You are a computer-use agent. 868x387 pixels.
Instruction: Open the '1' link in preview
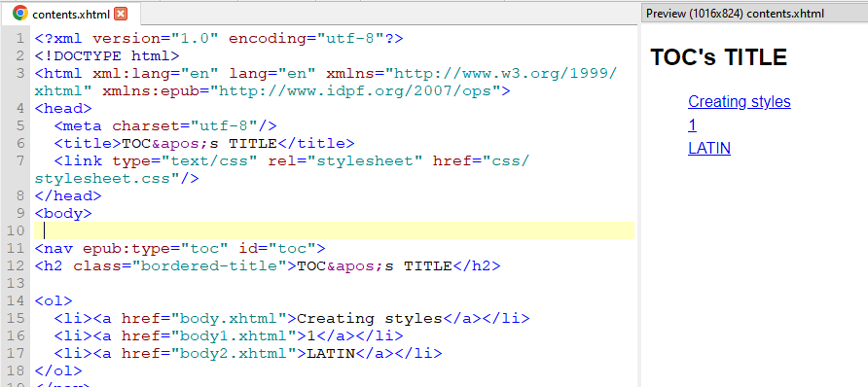click(x=692, y=125)
